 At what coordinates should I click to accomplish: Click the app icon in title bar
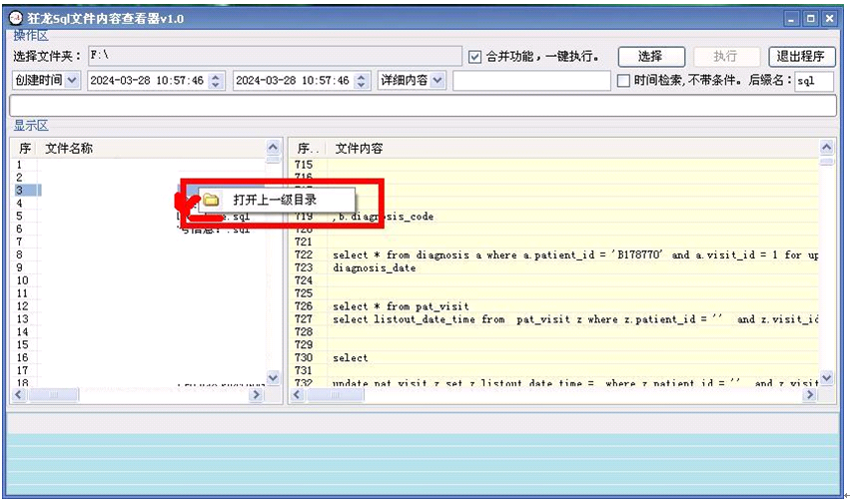click(16, 18)
